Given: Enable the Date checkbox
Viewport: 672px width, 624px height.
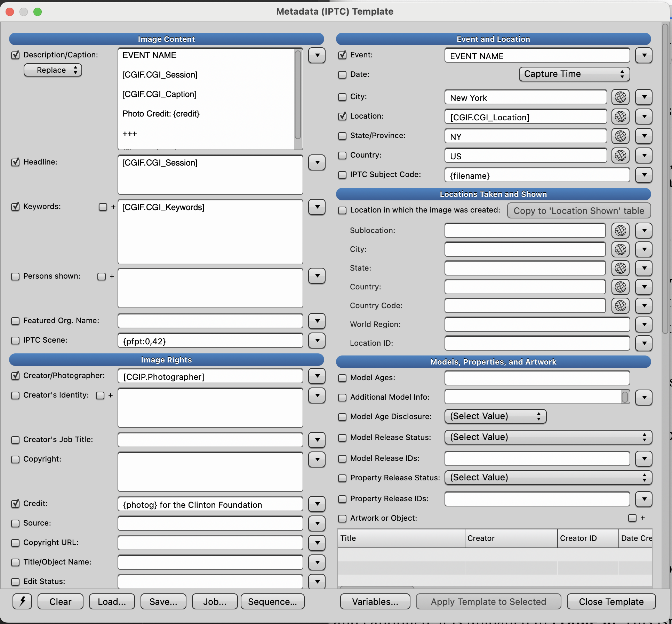Looking at the screenshot, I should point(342,75).
